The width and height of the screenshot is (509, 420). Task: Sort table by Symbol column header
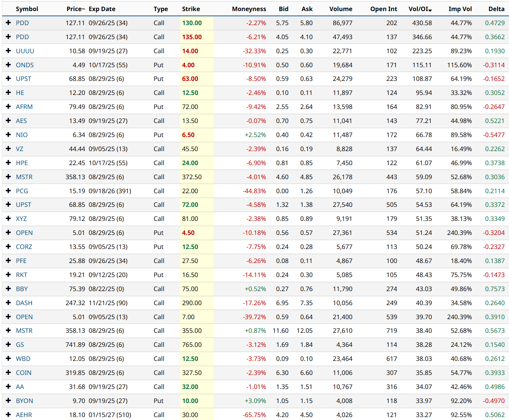27,9
